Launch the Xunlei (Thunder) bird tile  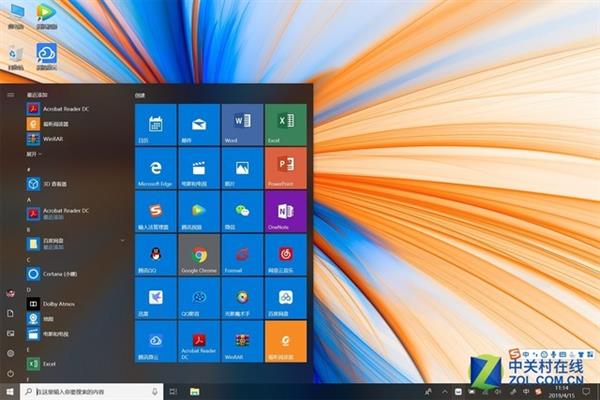pyautogui.click(x=156, y=298)
